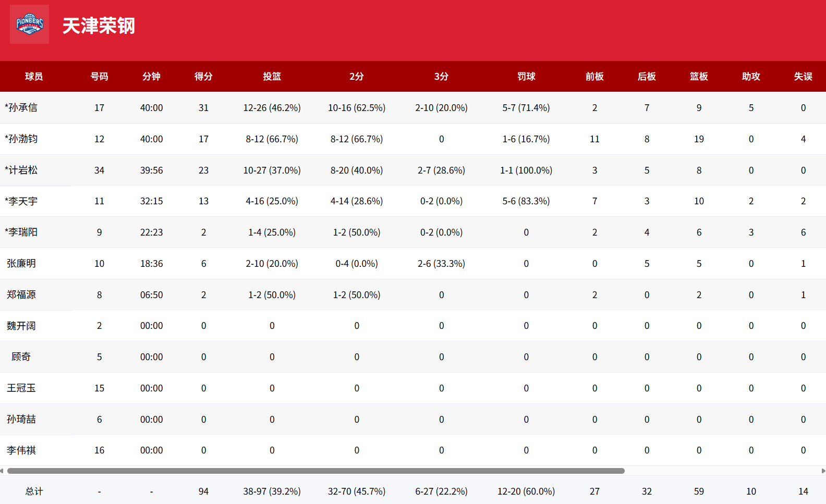Viewport: 826px width, 504px height.
Task: Click the 球员 column header
Action: (34, 77)
